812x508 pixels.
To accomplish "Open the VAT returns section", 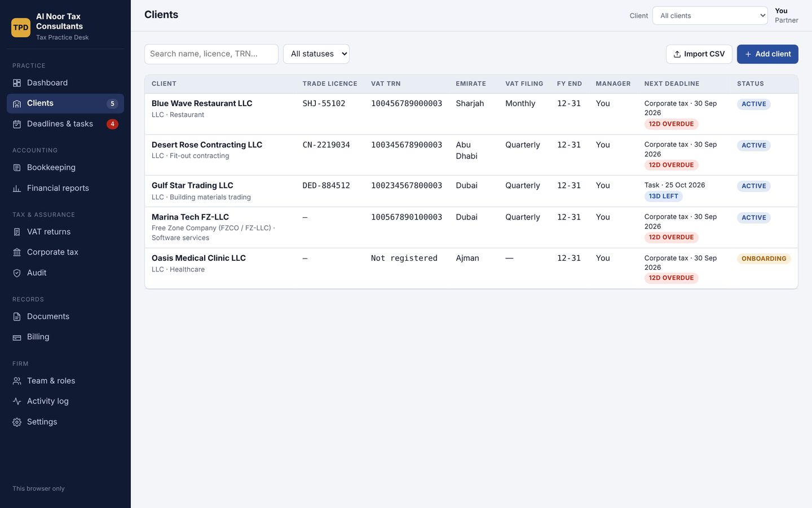I will tap(65, 232).
